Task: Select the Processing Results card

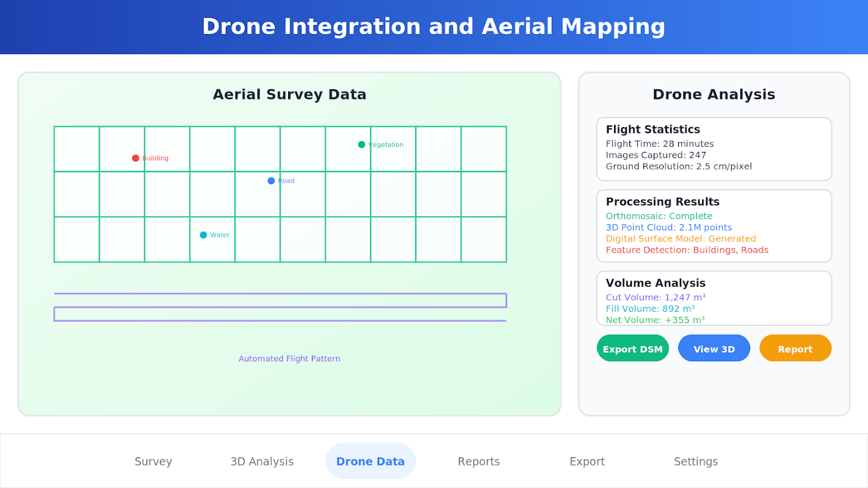Action: tap(714, 226)
